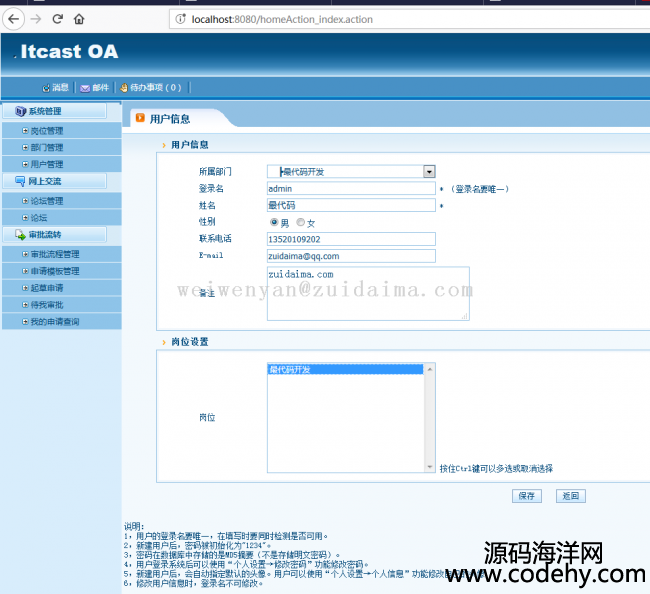Open 待办事项 (0) in toolbar
The image size is (650, 594).
pyautogui.click(x=151, y=87)
